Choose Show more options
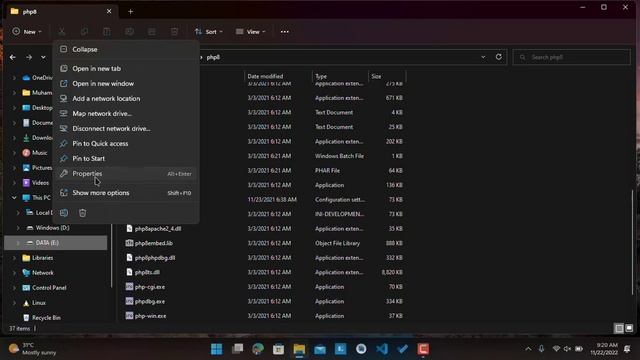The width and height of the screenshot is (640, 360). (x=126, y=193)
